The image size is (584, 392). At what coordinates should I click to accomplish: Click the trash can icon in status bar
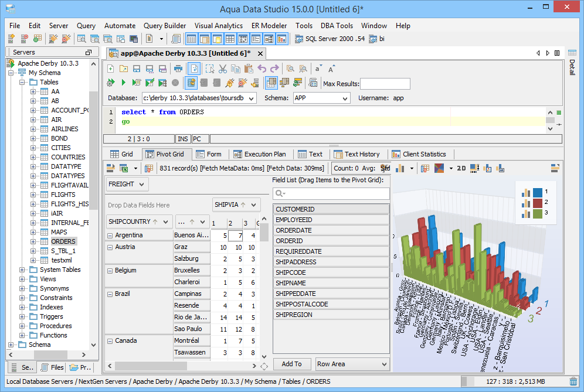tap(573, 381)
